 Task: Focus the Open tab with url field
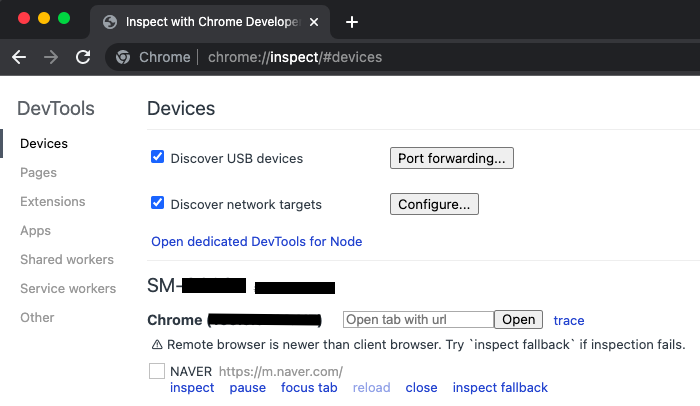click(418, 319)
